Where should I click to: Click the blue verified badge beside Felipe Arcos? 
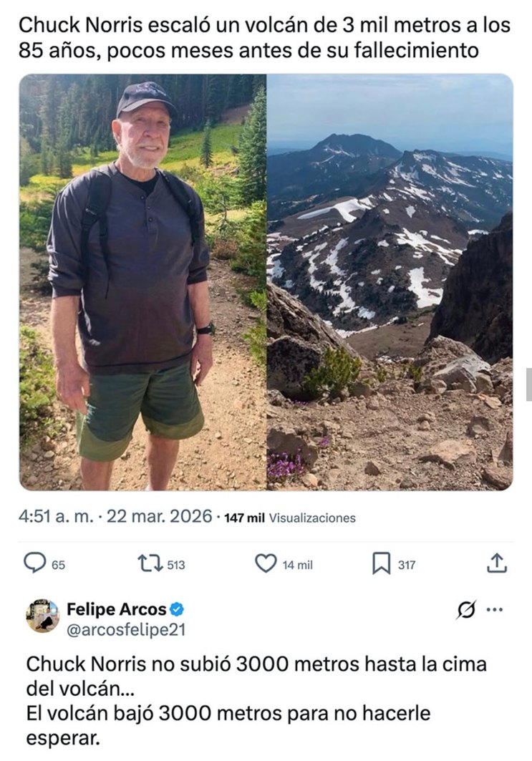coord(175,610)
